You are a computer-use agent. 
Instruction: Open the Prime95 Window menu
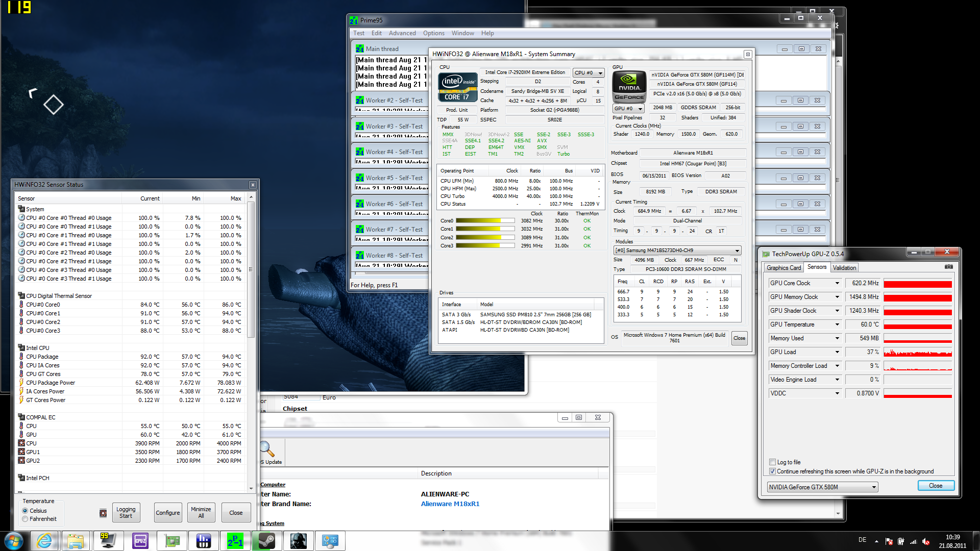click(462, 33)
